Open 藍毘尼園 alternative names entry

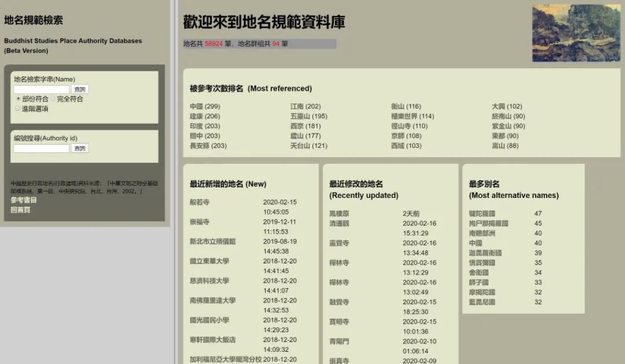(482, 302)
